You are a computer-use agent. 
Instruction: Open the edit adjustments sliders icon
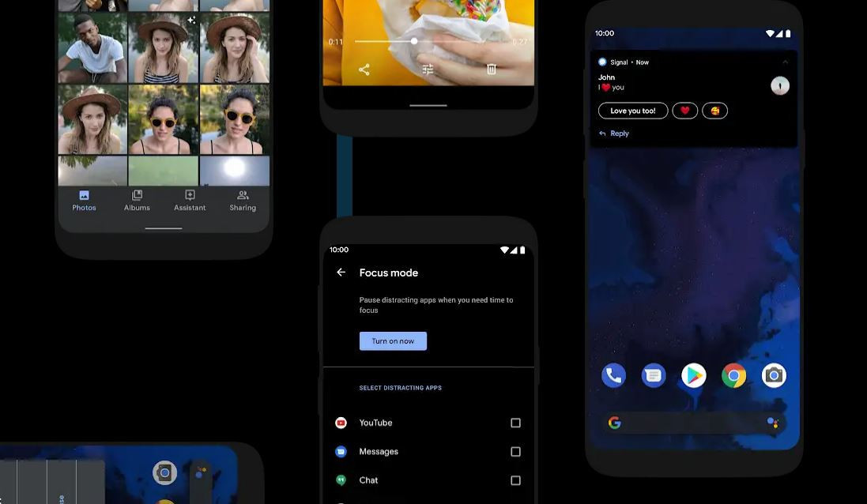428,70
